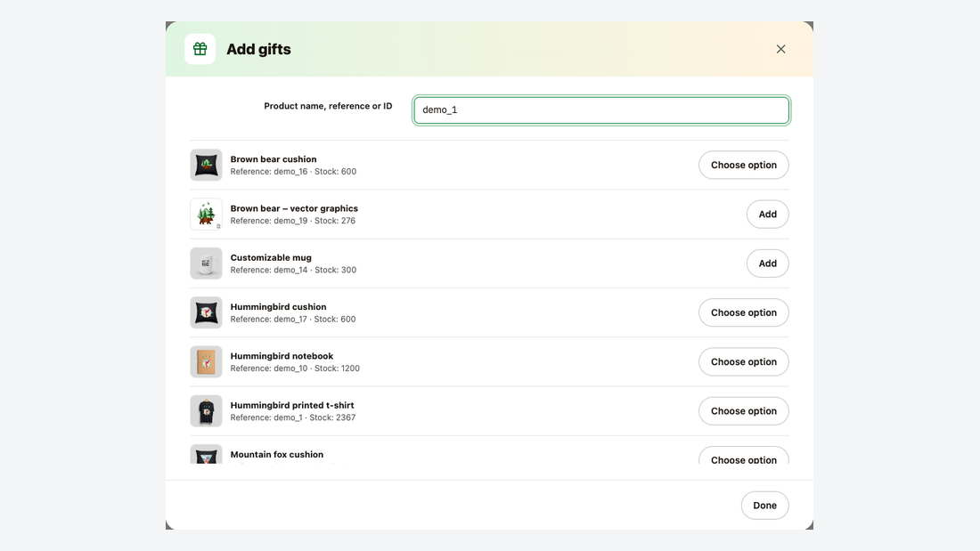Click 'Reference: demo_14 · Stock: 300' text
Viewport: 980px width, 551px height.
[x=293, y=270]
